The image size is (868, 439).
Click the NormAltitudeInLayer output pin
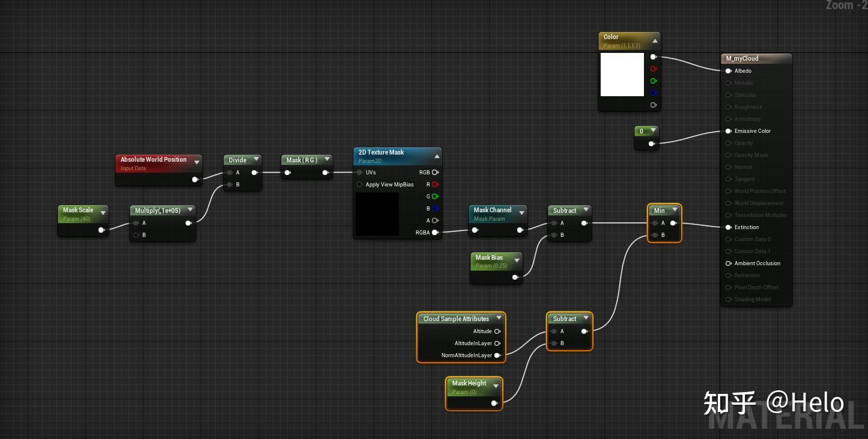pos(497,355)
